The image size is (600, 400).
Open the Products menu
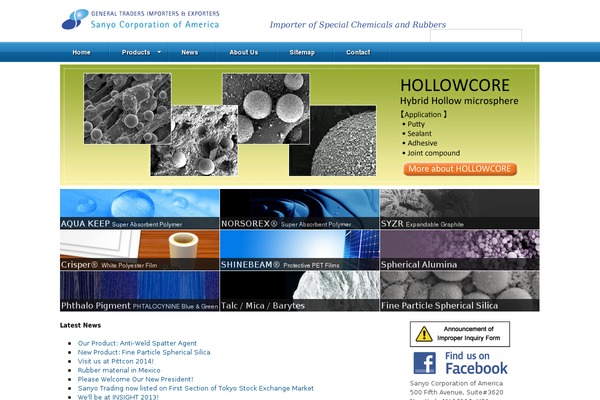[x=136, y=52]
